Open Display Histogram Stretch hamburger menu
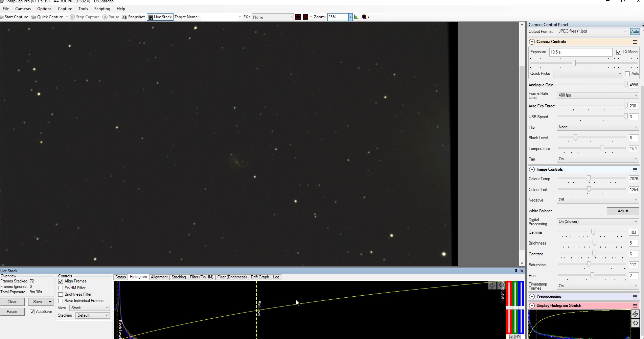The image size is (644, 339). [x=635, y=306]
